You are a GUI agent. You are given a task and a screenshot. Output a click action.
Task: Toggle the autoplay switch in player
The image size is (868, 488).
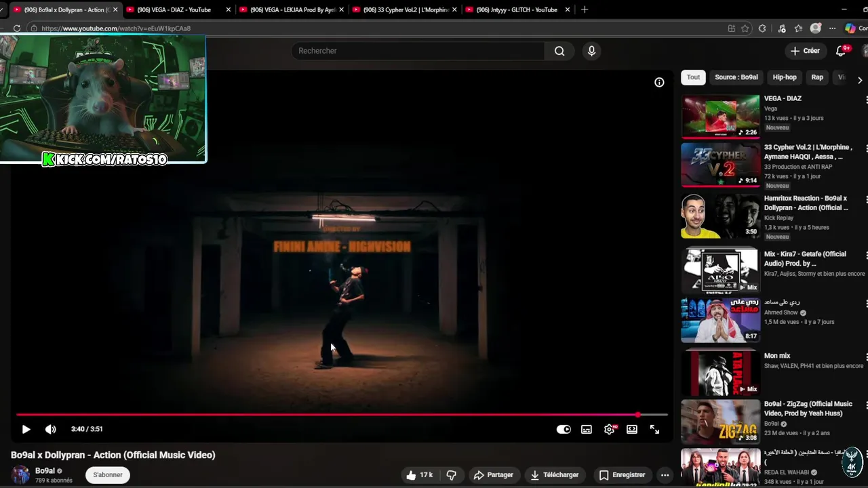click(564, 429)
